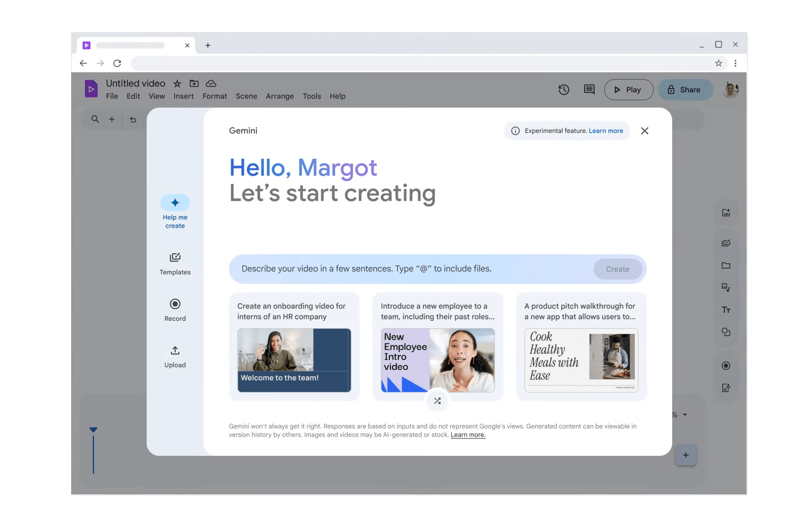Select the text Tt tool in right panel
This screenshot has width=812, height=515.
point(726,310)
